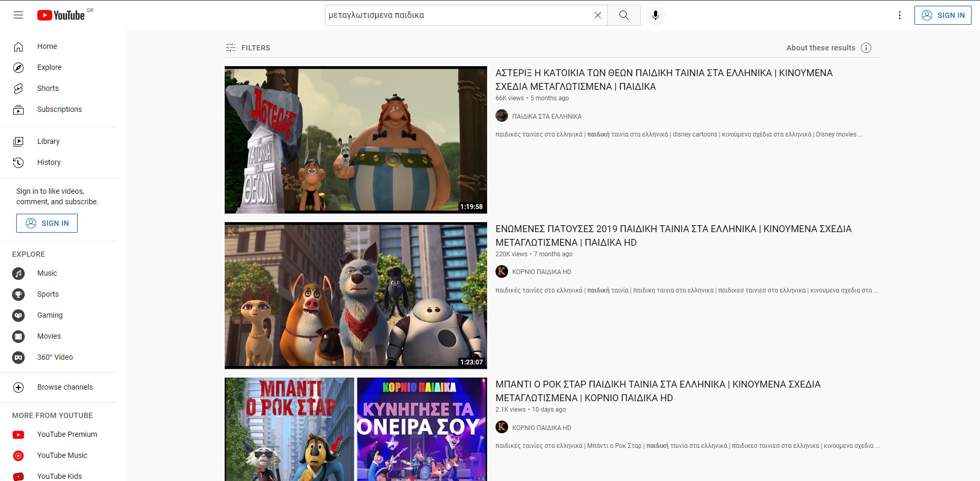Open Shorts section
Screen dimensions: 980x481
[x=48, y=88]
